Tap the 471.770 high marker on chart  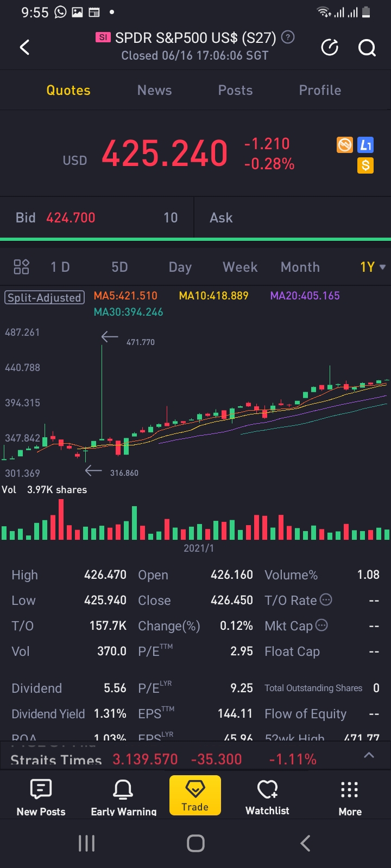pyautogui.click(x=140, y=342)
